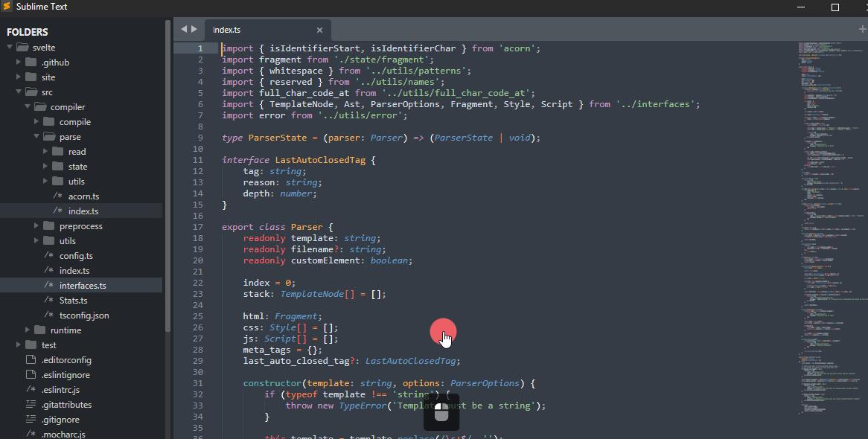
Task: Open .editorconfig file
Action: click(66, 360)
